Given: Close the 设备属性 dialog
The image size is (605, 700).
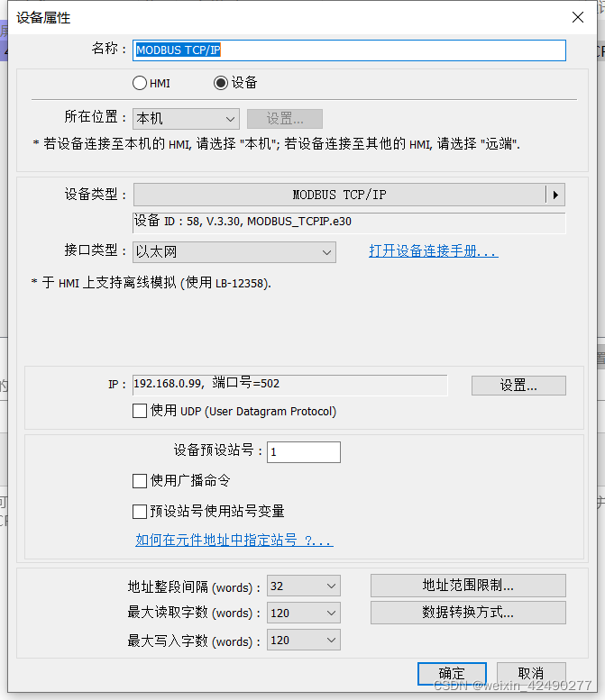Looking at the screenshot, I should coord(578,17).
